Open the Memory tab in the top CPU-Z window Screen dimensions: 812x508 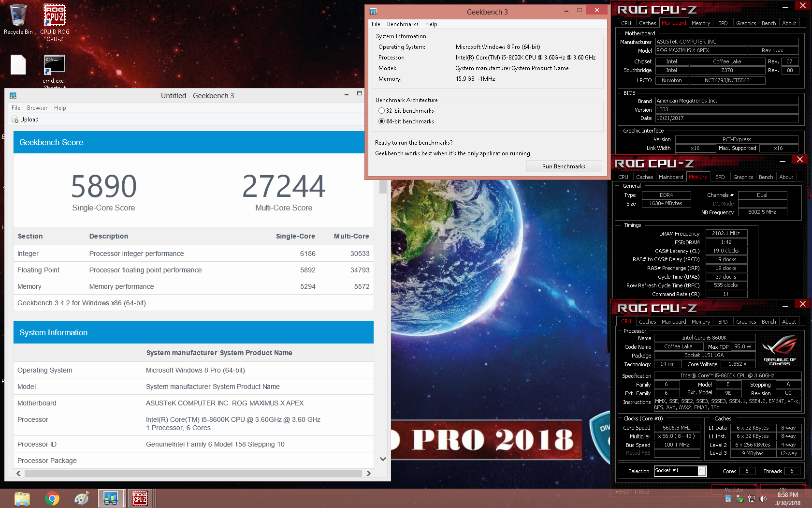[700, 23]
